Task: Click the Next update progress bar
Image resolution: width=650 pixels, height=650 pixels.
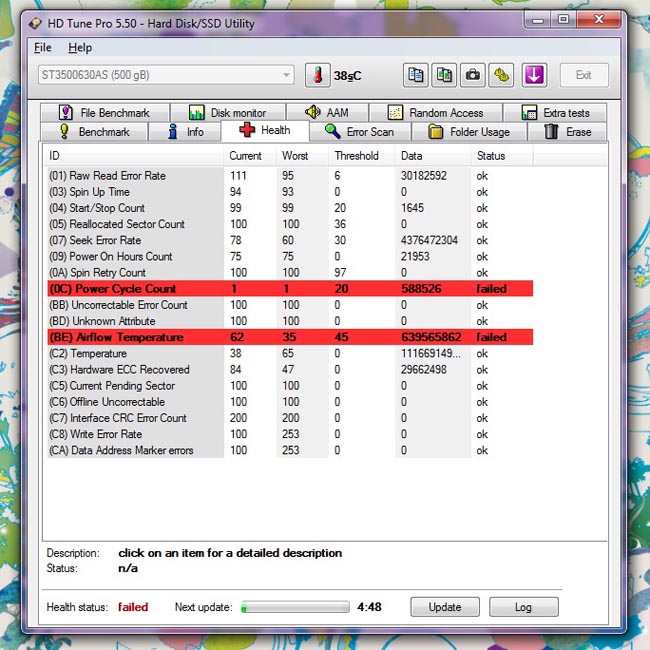Action: coord(295,607)
